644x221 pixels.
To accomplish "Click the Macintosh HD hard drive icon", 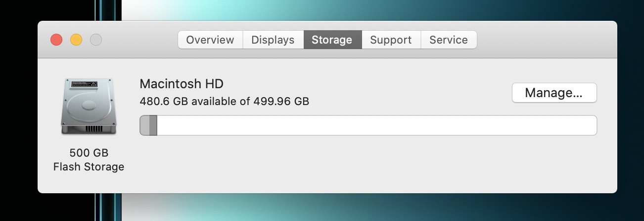I will (x=89, y=106).
